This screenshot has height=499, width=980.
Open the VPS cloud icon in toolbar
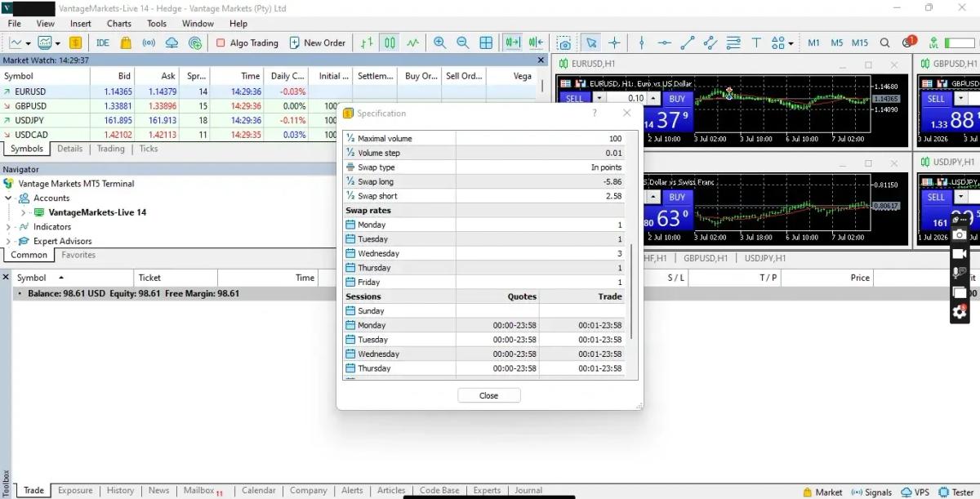tap(171, 42)
